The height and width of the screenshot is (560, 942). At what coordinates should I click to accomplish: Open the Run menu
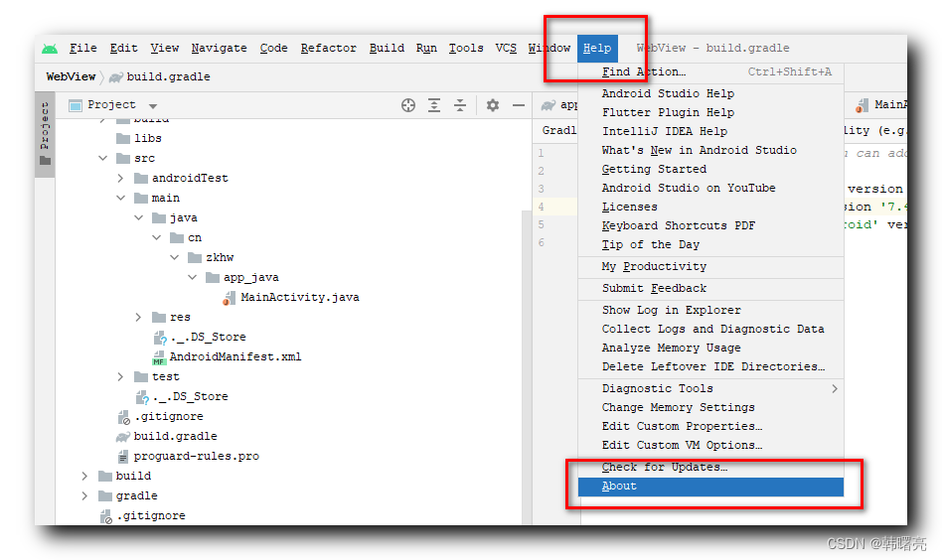click(x=426, y=48)
